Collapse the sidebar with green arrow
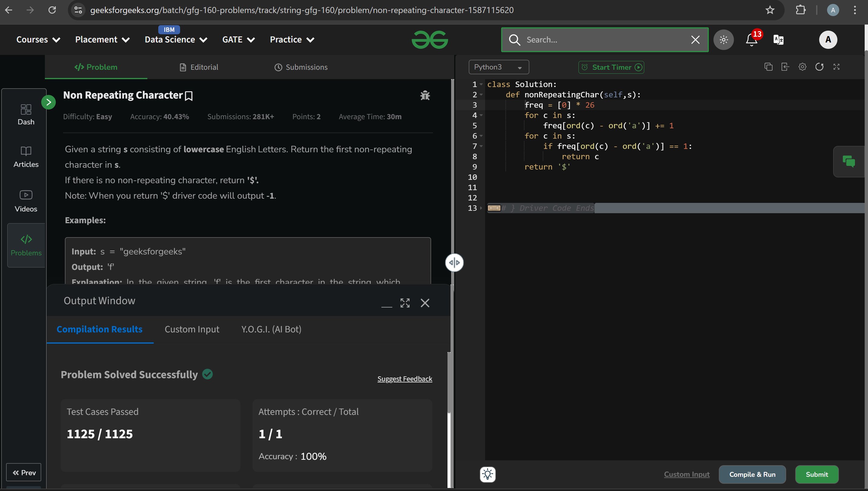 [x=49, y=102]
